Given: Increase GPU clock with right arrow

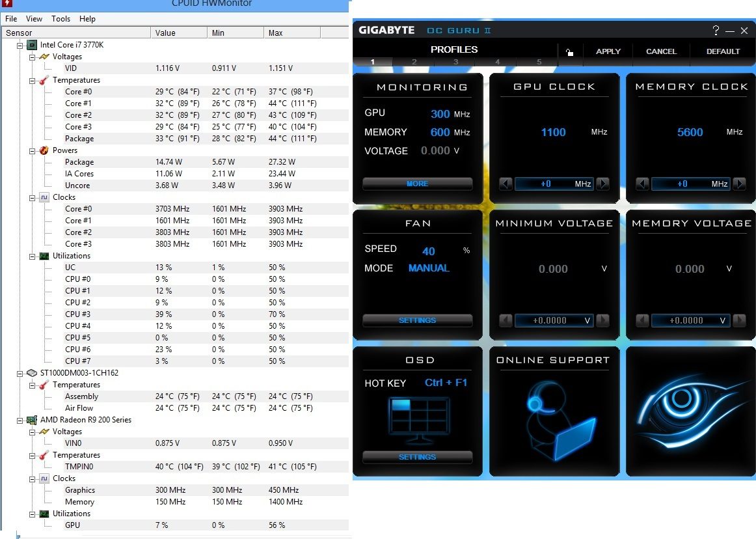Looking at the screenshot, I should 602,184.
